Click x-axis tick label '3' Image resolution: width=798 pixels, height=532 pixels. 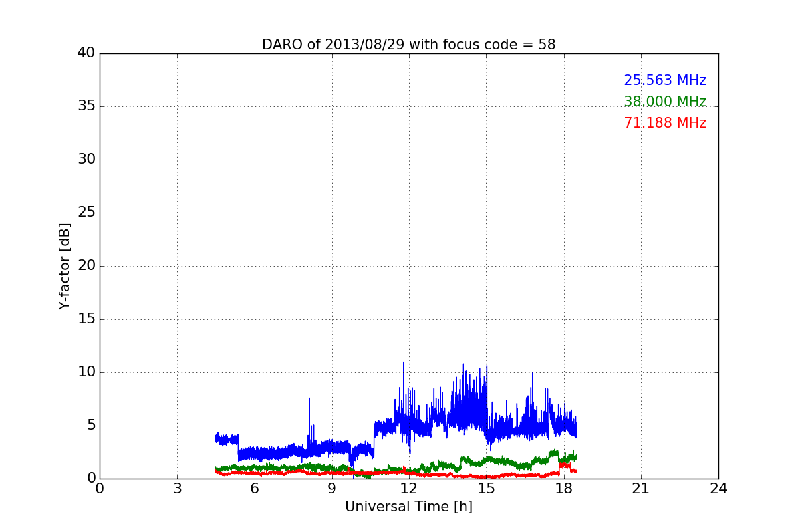pos(177,489)
